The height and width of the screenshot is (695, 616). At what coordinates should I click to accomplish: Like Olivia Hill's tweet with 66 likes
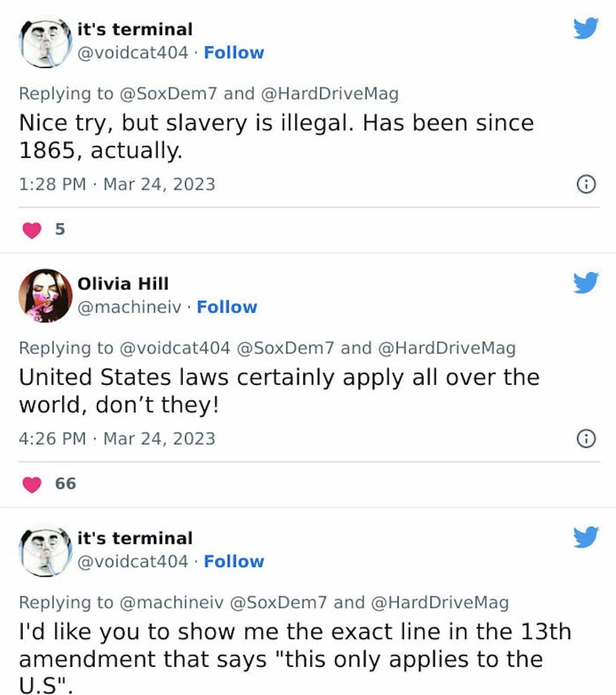coord(32,484)
